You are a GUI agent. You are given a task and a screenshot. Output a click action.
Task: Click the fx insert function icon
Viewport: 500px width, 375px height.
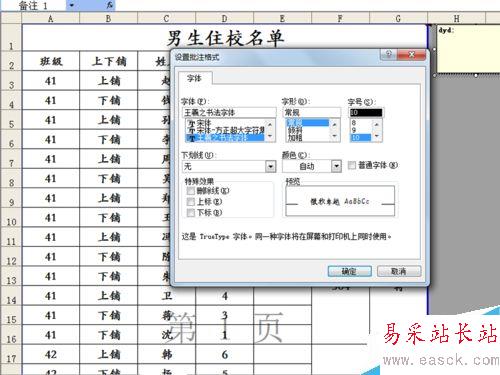click(110, 5)
